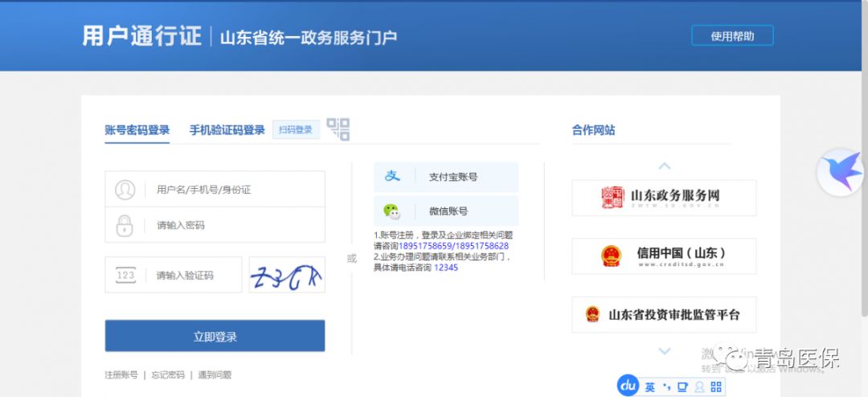Click the input method user account icon
The image size is (868, 397).
[699, 387]
